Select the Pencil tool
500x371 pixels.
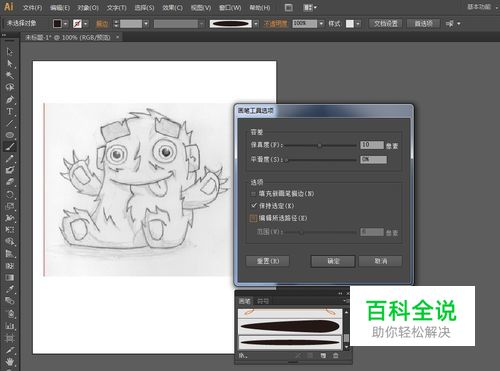[10, 159]
